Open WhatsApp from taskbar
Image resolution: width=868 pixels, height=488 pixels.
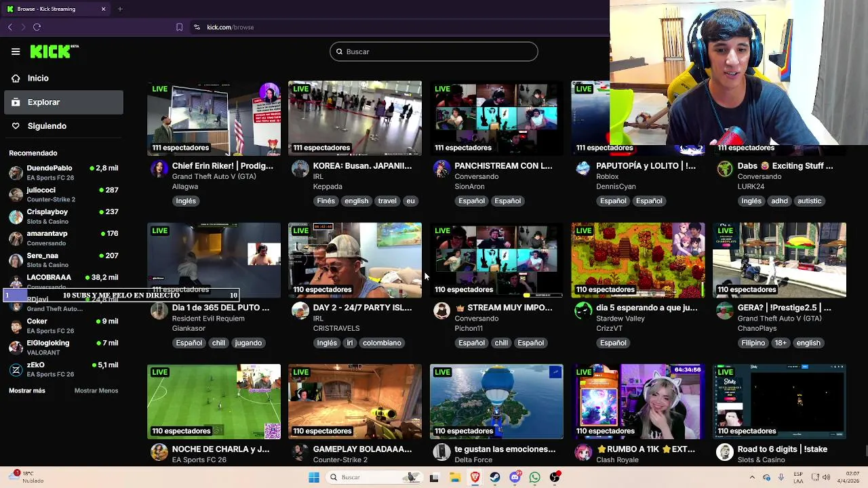(x=535, y=477)
